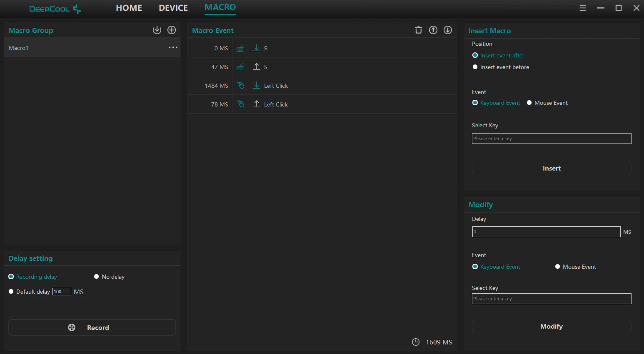The image size is (644, 354).
Task: Click the total time clock icon
Action: tap(416, 342)
